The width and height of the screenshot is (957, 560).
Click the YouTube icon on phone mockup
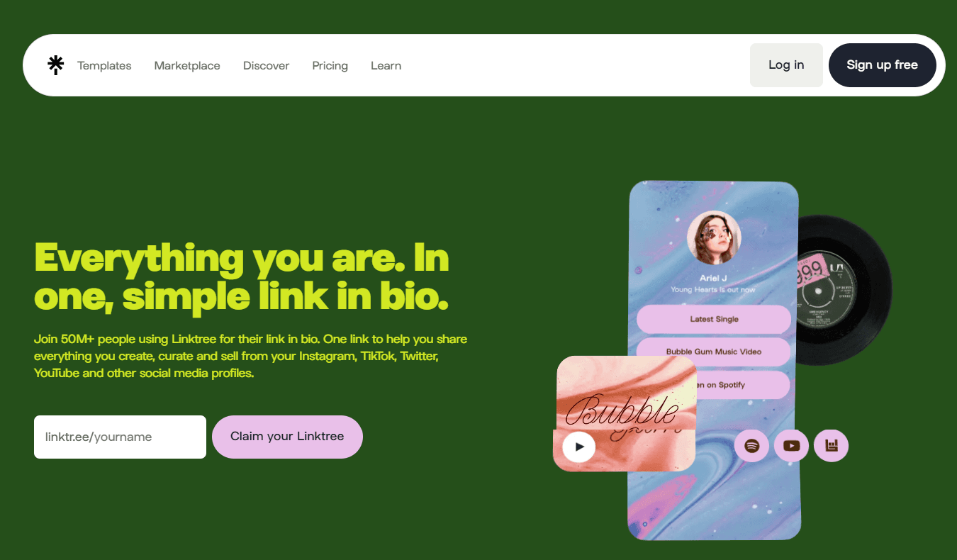click(x=792, y=446)
